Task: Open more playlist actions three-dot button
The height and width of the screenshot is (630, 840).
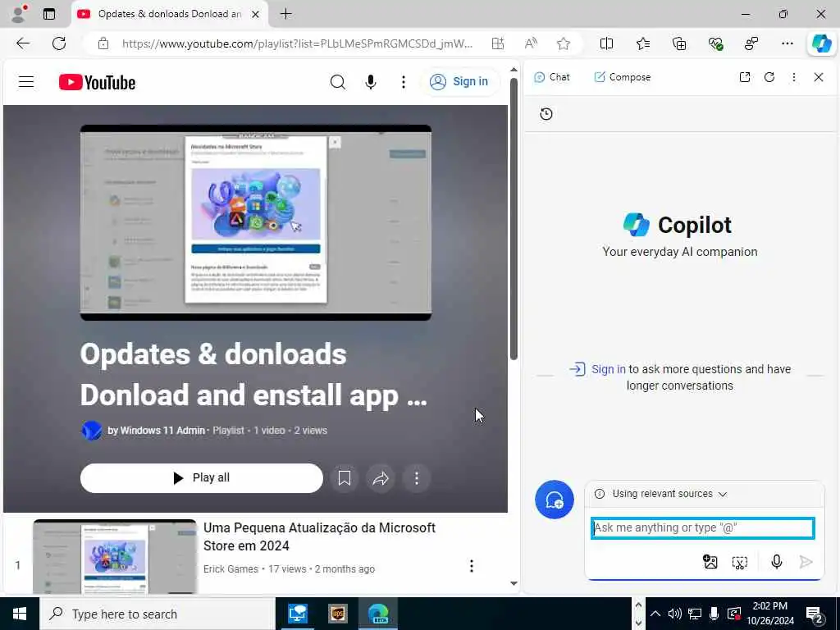Action: click(416, 478)
